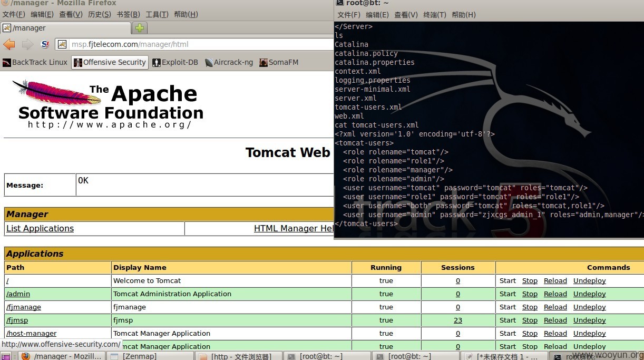
Task: Open the /admin application path
Action: pos(18,294)
